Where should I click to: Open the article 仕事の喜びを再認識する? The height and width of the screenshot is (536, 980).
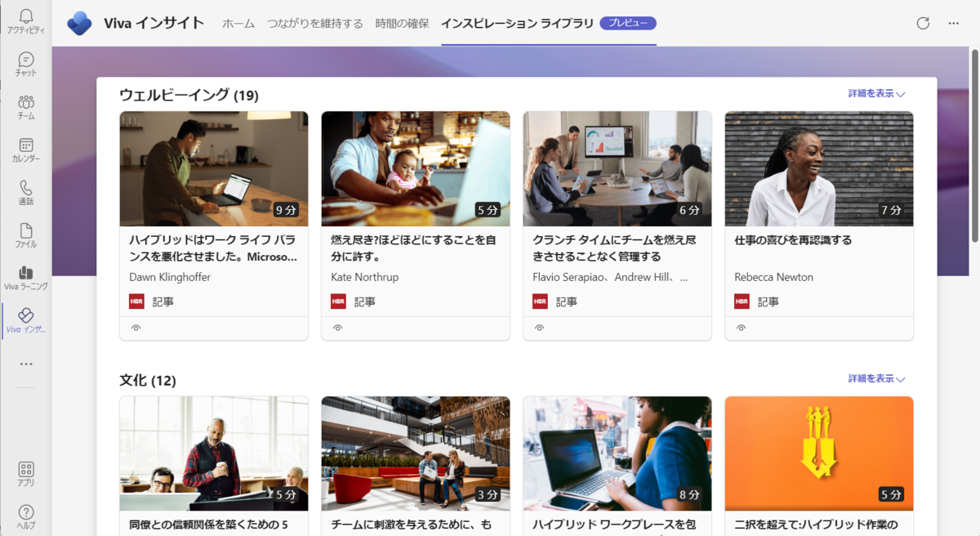coord(793,240)
